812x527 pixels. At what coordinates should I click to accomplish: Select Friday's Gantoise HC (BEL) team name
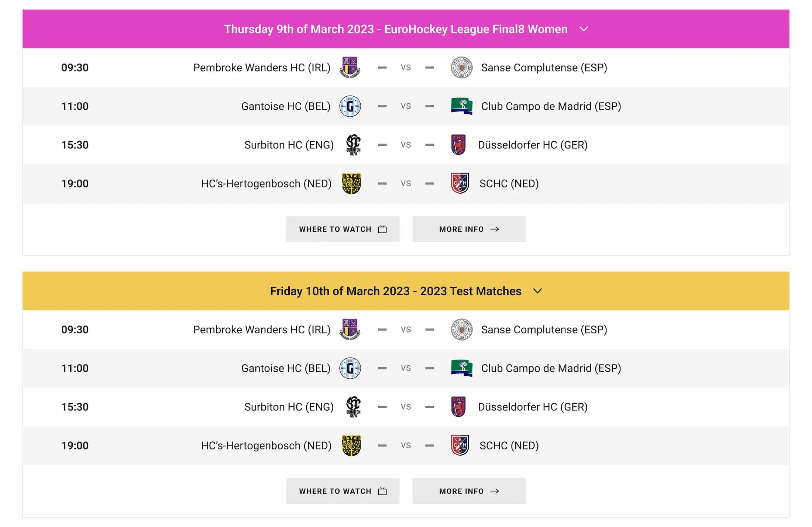[286, 368]
